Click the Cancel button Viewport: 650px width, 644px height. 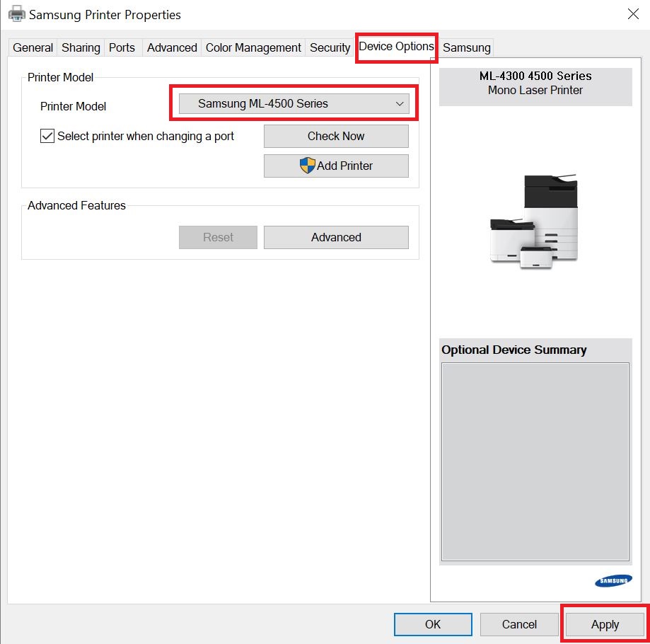pyautogui.click(x=519, y=624)
